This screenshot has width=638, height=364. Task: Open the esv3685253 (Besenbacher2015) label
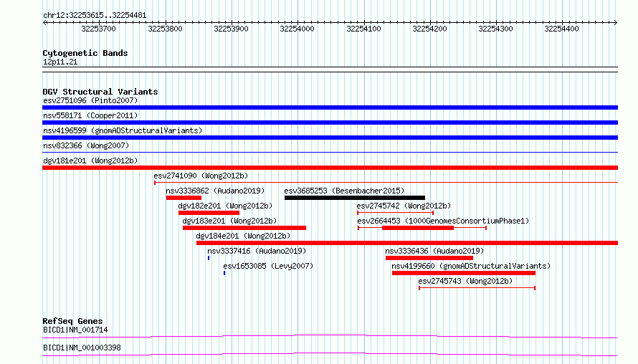pos(344,191)
